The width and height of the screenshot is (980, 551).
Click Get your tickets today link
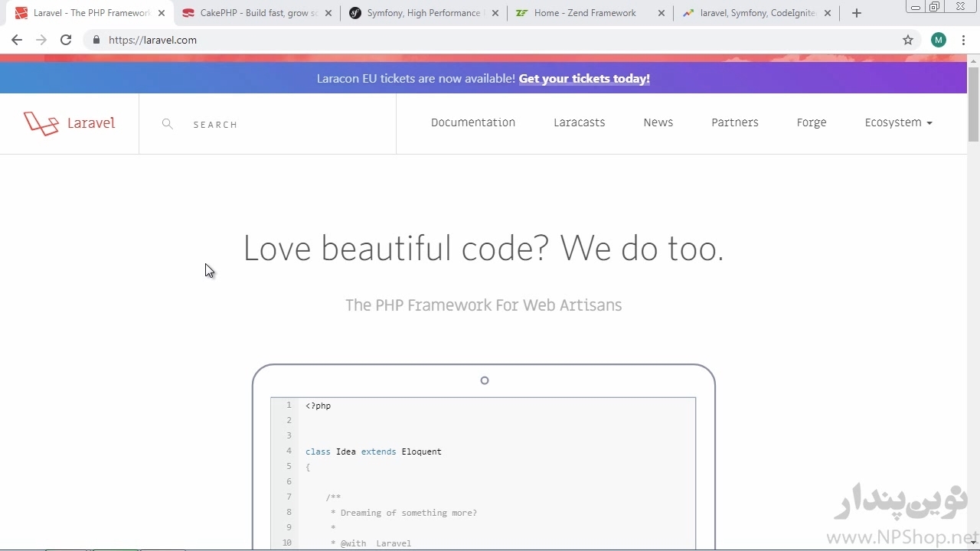click(584, 78)
